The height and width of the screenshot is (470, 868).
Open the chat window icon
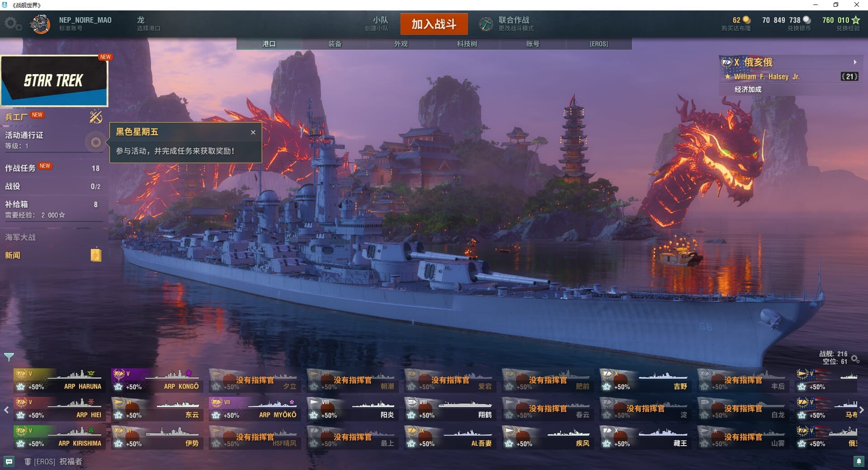pos(9,461)
